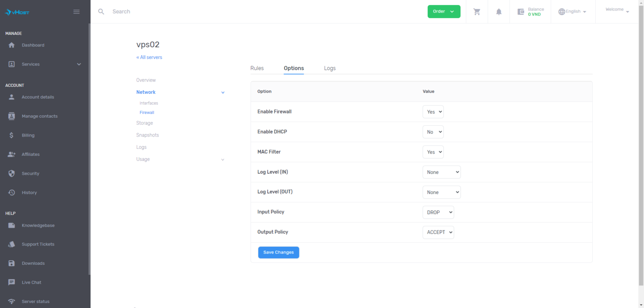
Task: Open Storage in server menu
Action: click(x=145, y=123)
